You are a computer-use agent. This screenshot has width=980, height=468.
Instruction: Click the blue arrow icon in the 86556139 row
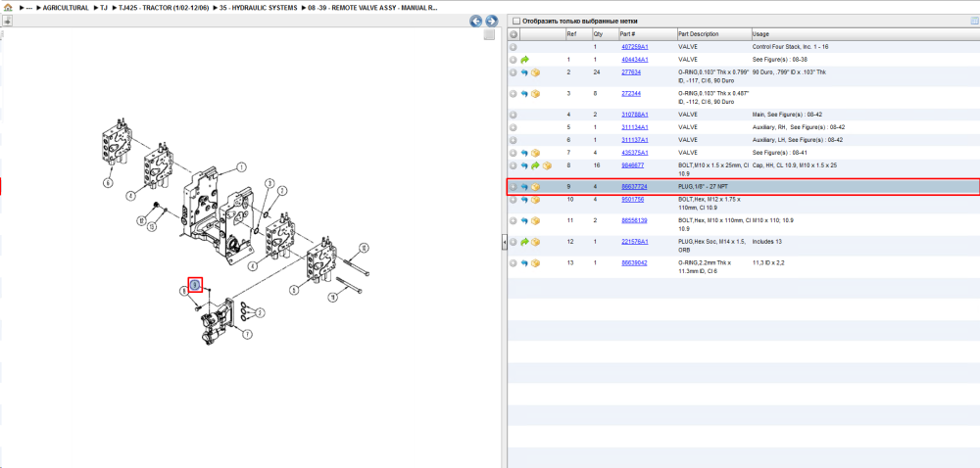[524, 221]
